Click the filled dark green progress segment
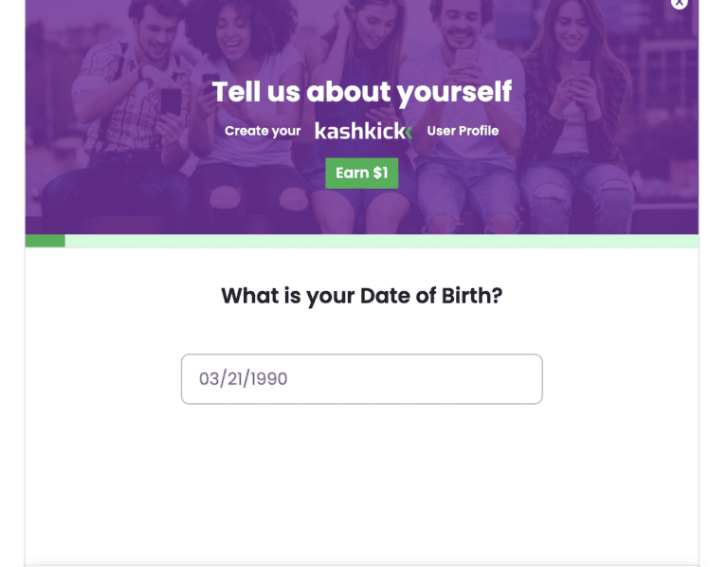This screenshot has width=728, height=567. 45,241
